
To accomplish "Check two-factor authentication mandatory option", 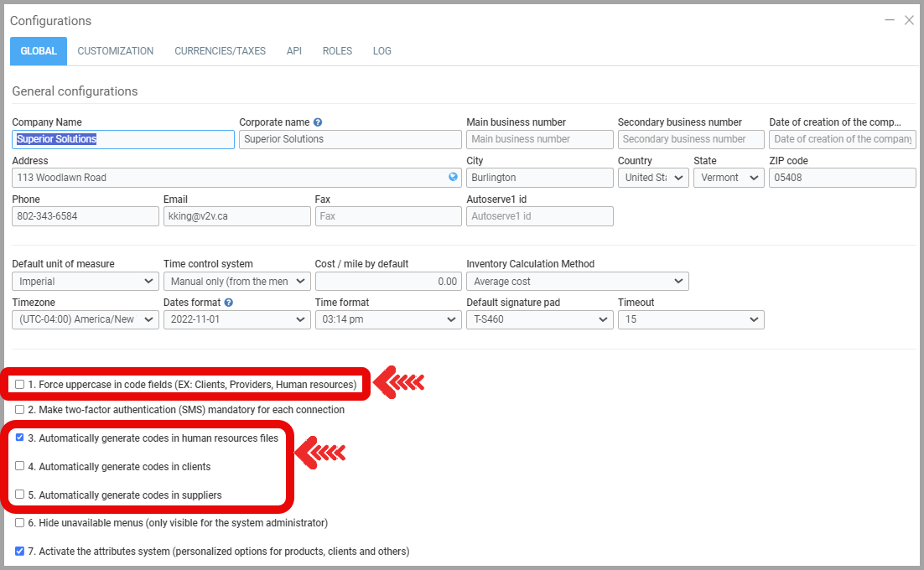I will coord(20,410).
